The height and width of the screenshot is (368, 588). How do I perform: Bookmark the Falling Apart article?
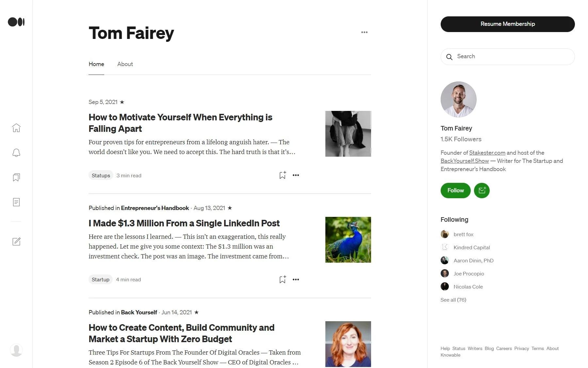coord(283,175)
